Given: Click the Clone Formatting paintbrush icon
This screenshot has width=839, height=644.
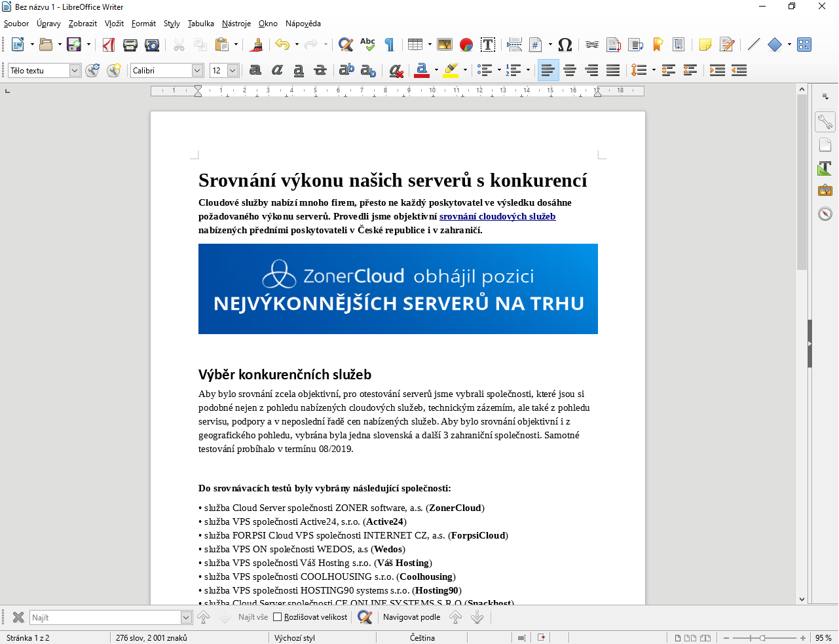Looking at the screenshot, I should tap(257, 45).
